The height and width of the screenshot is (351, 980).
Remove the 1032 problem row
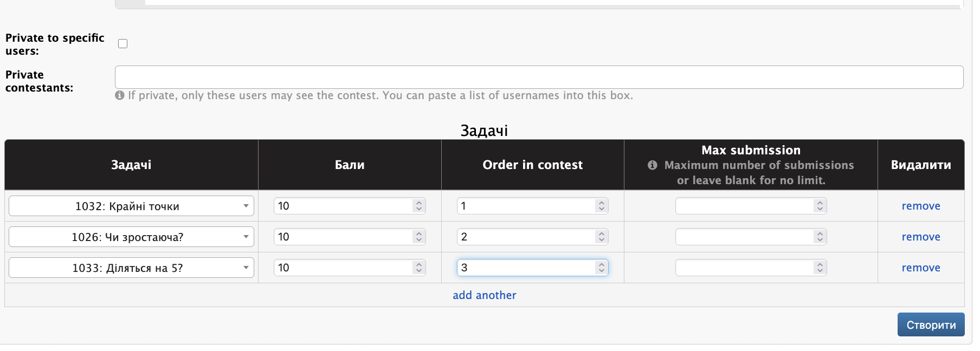921,206
